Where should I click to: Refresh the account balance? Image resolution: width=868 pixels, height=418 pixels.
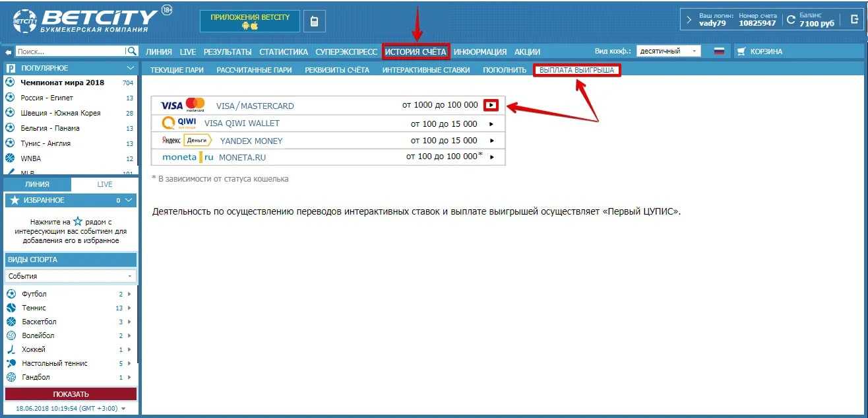tap(791, 19)
